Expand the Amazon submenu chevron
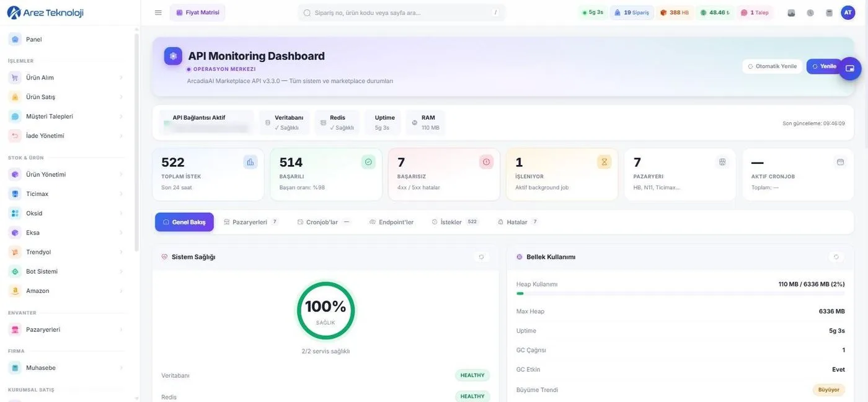868x402 pixels. coord(121,290)
